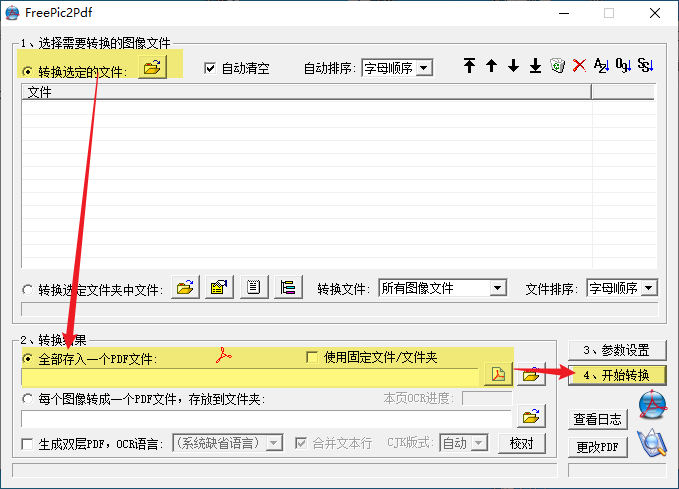The height and width of the screenshot is (489, 679).
Task: Enable 使用固定文件/文件夹 checkbox
Action: coord(312,357)
